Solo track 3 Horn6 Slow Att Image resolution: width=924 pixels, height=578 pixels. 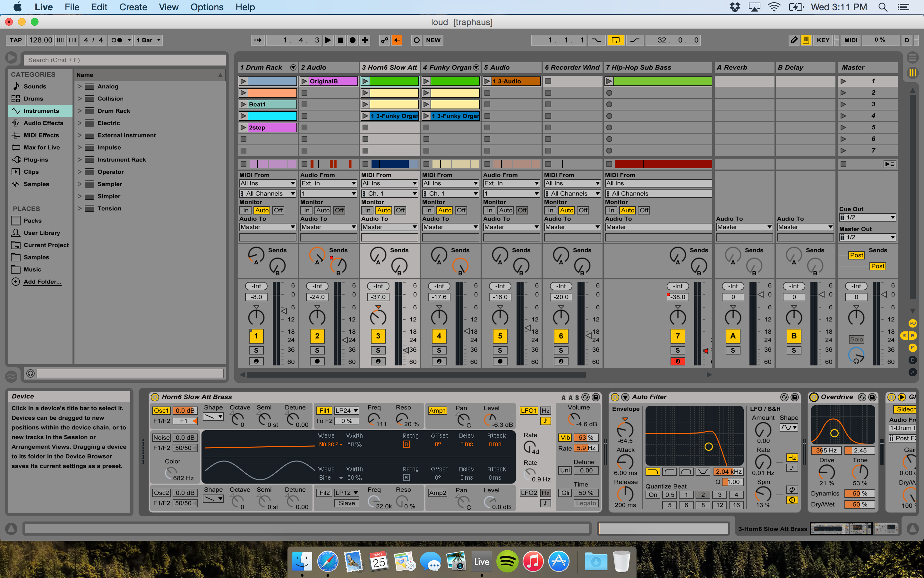[x=378, y=350]
